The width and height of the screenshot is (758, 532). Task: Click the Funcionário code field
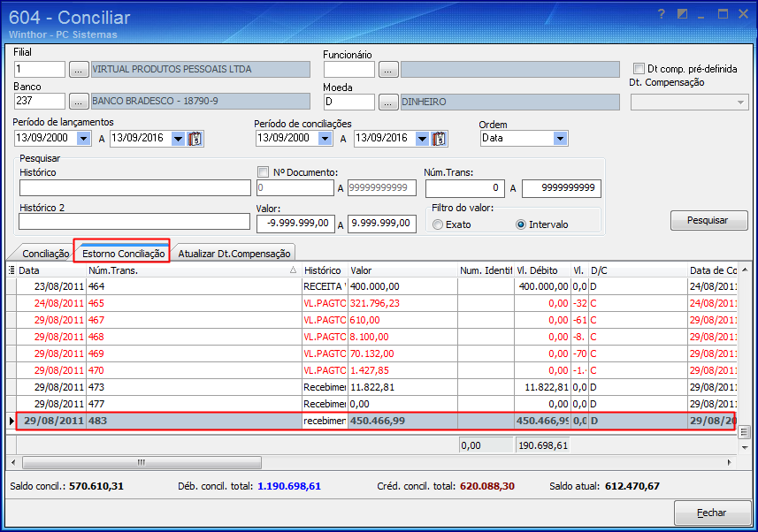[x=349, y=70]
